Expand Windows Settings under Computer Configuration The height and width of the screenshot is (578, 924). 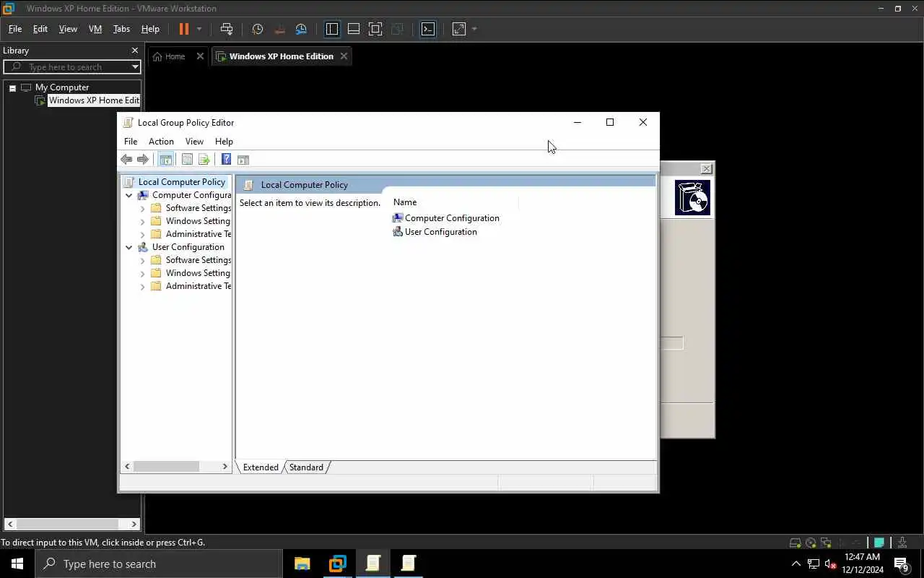pyautogui.click(x=142, y=221)
